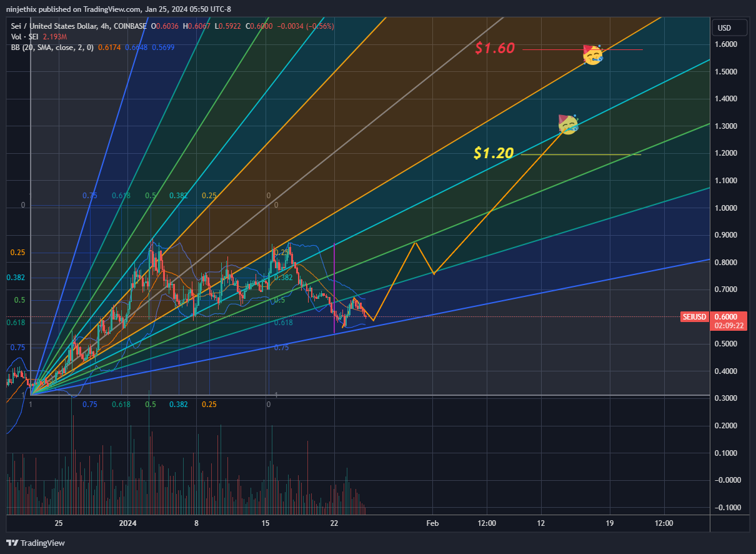Image resolution: width=756 pixels, height=554 pixels.
Task: Click the 25 date label on the time axis
Action: click(59, 523)
